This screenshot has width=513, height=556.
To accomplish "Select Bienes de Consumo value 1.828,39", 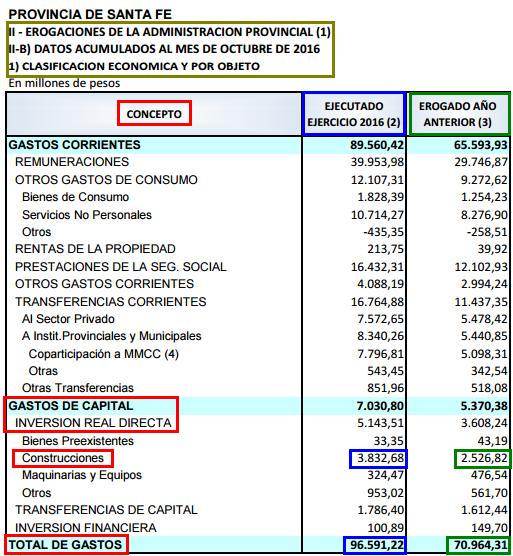I will (x=380, y=197).
